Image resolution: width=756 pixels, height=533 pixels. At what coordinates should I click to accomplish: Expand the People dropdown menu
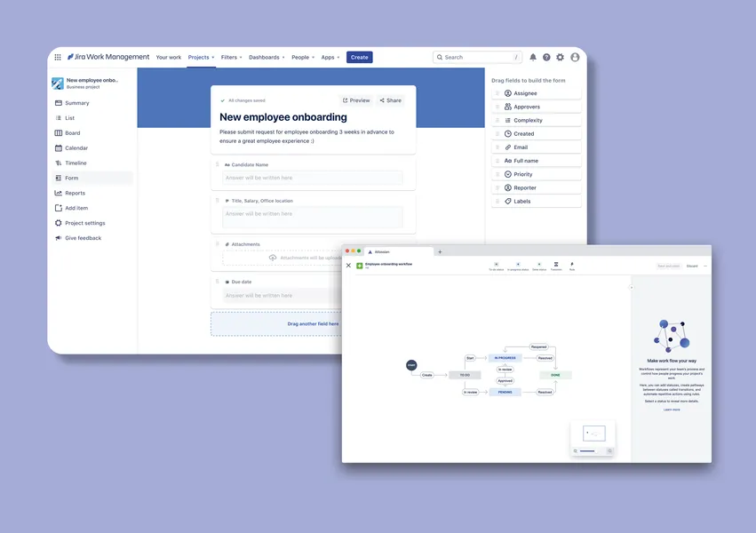pyautogui.click(x=303, y=58)
